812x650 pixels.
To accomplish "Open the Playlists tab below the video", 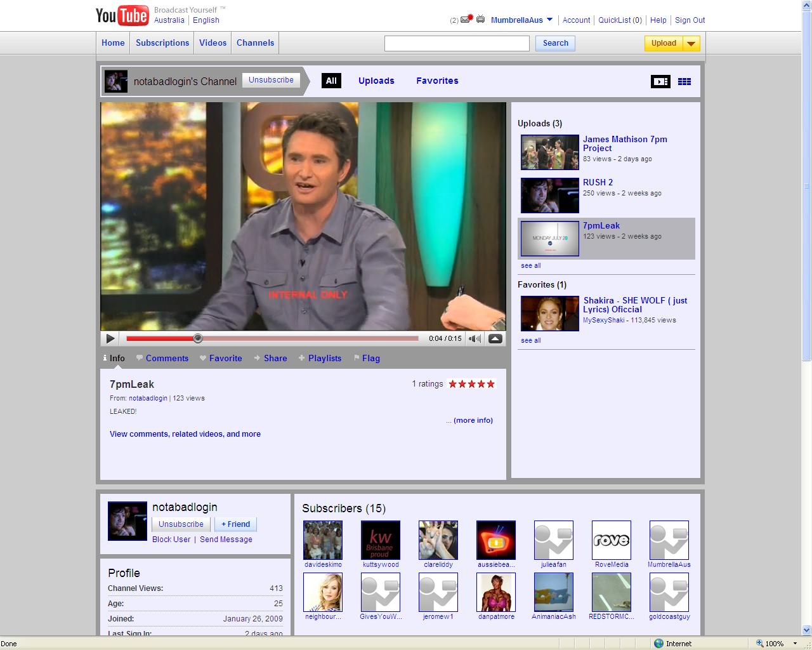I will 320,358.
